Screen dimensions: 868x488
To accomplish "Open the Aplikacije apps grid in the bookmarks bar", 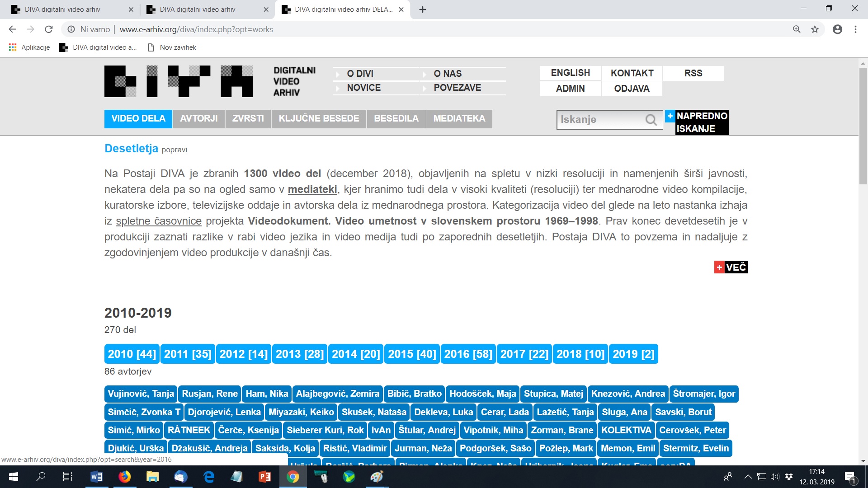I will [x=13, y=47].
